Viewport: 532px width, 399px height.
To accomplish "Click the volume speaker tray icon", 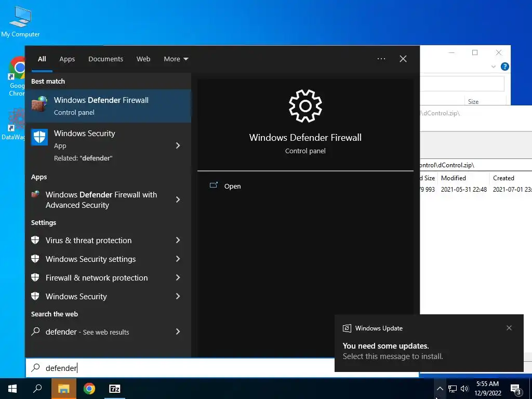I will pyautogui.click(x=464, y=389).
